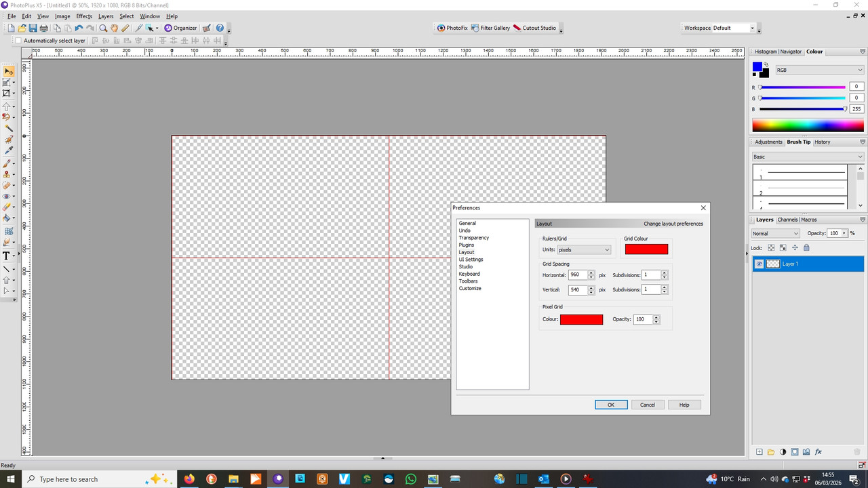Open the layer Opacity slider arrow
This screenshot has height=488, width=868.
844,233
